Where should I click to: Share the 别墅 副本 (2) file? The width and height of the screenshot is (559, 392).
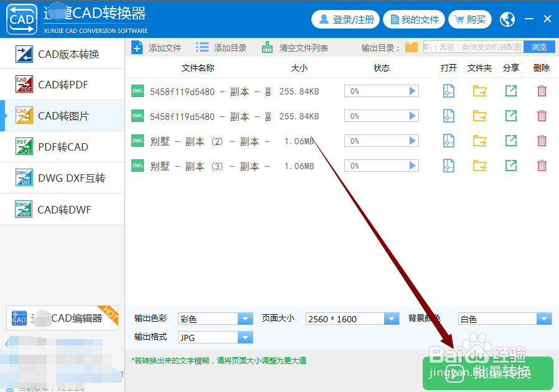(x=510, y=141)
